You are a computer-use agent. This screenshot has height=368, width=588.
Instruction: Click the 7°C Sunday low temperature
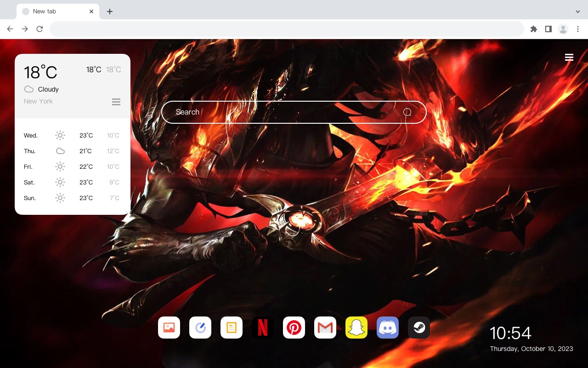[114, 198]
